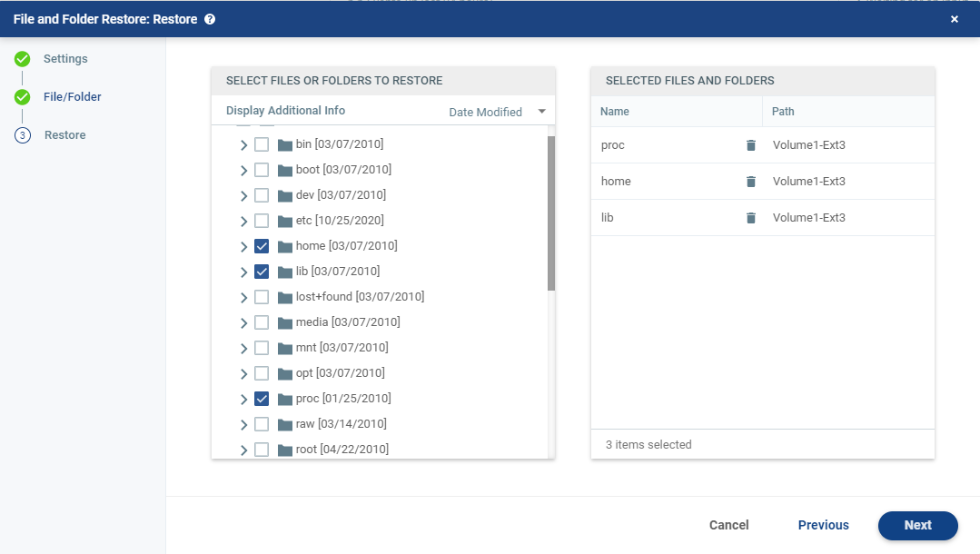Check the boot folder checkbox

pyautogui.click(x=262, y=170)
